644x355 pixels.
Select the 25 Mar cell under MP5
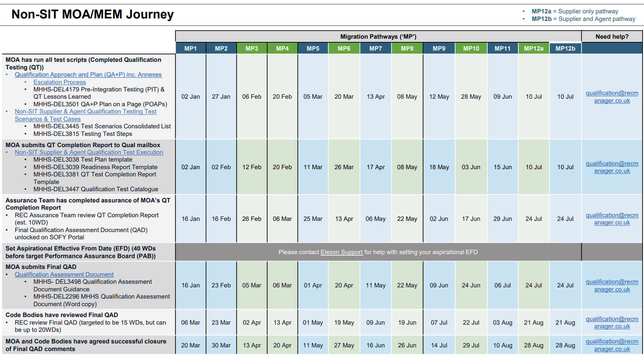tap(313, 219)
